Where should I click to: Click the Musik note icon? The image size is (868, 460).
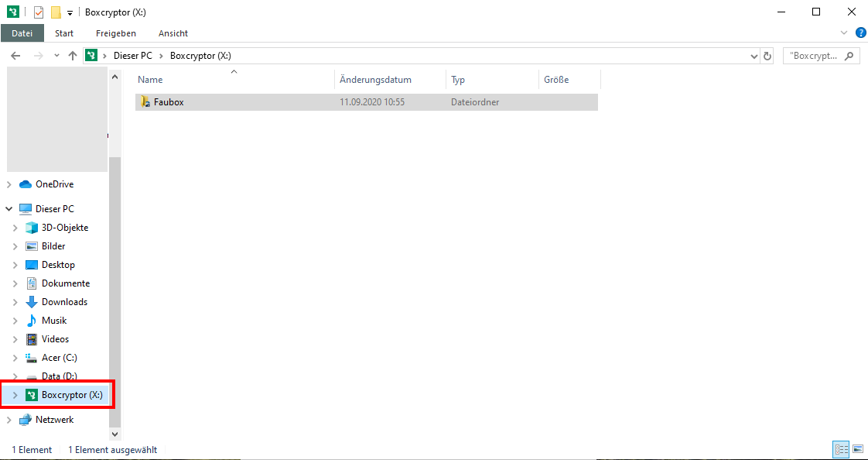coord(32,321)
